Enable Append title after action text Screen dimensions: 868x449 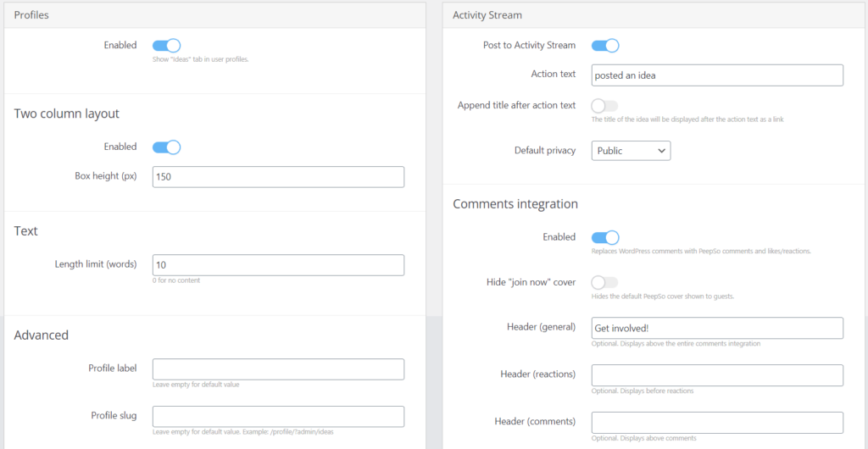pos(605,106)
